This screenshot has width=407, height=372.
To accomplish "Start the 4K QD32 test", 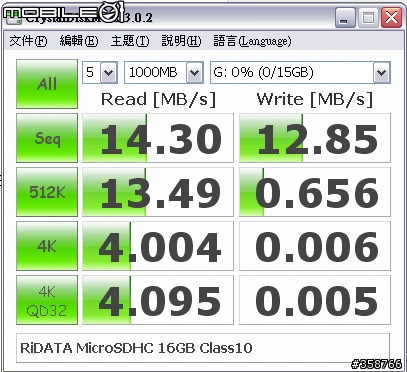I will 47,300.
